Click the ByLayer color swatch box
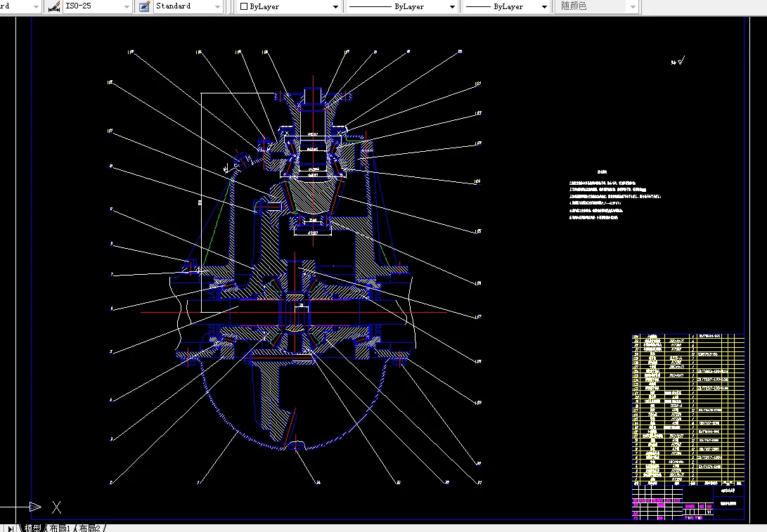This screenshot has height=532, width=767. pyautogui.click(x=244, y=7)
